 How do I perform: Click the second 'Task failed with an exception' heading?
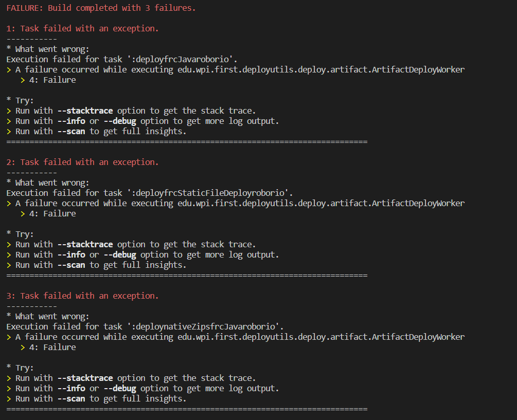click(x=82, y=162)
